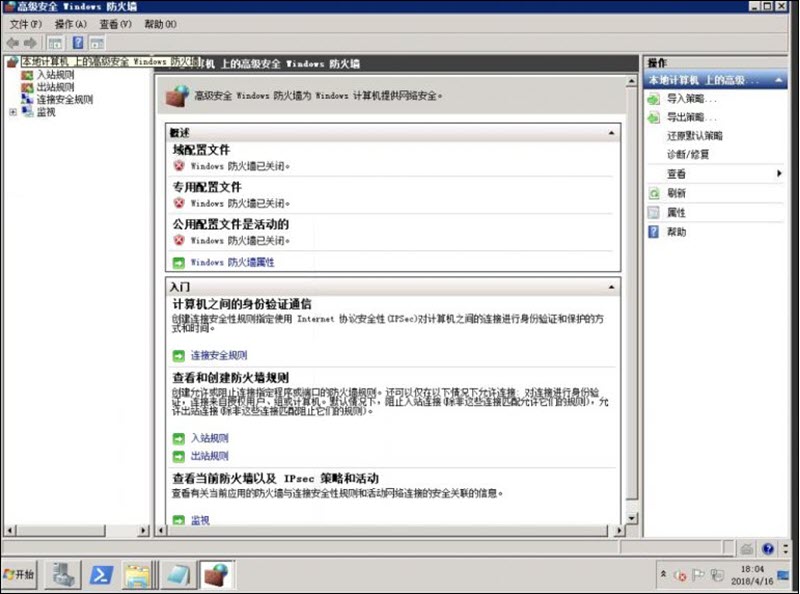The image size is (800, 594).
Task: Select 入站规则 in the left tree
Action: pyautogui.click(x=55, y=75)
